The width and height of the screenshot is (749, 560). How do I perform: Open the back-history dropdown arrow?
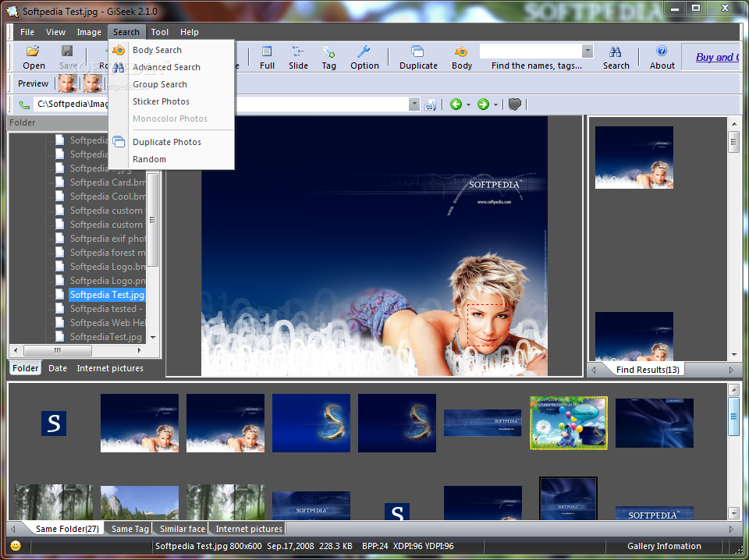[468, 104]
